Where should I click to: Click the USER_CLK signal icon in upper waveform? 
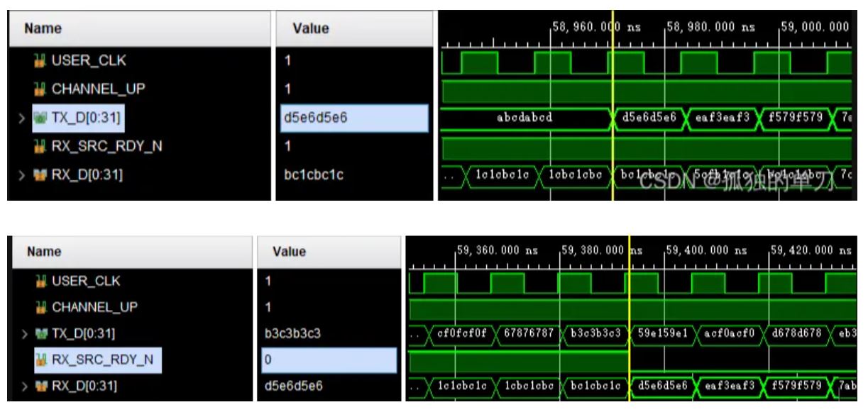tap(41, 61)
